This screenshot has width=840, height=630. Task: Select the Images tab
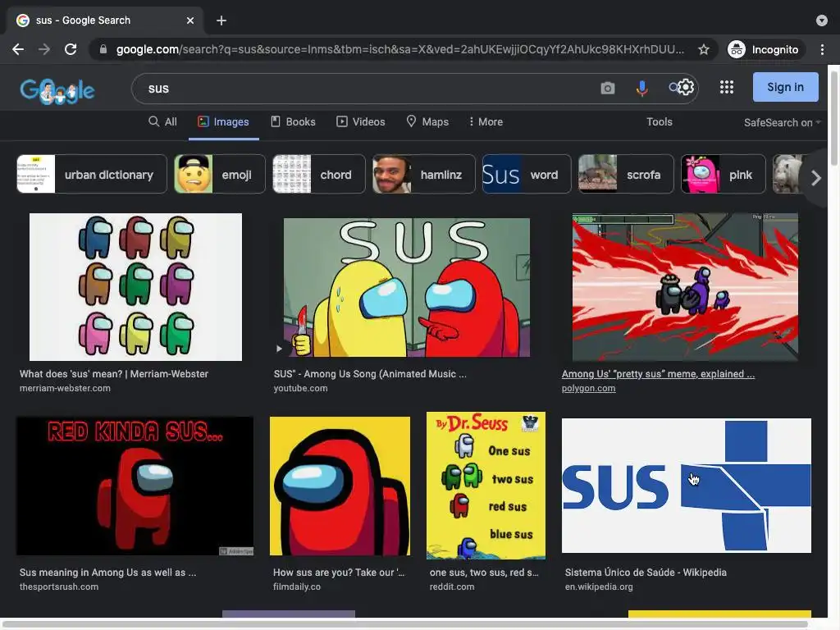(x=223, y=121)
